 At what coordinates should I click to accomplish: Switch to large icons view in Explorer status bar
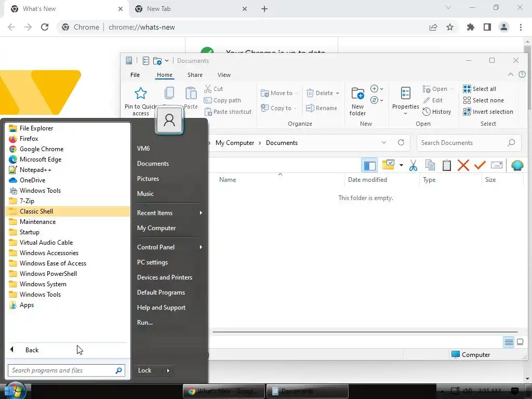520,342
